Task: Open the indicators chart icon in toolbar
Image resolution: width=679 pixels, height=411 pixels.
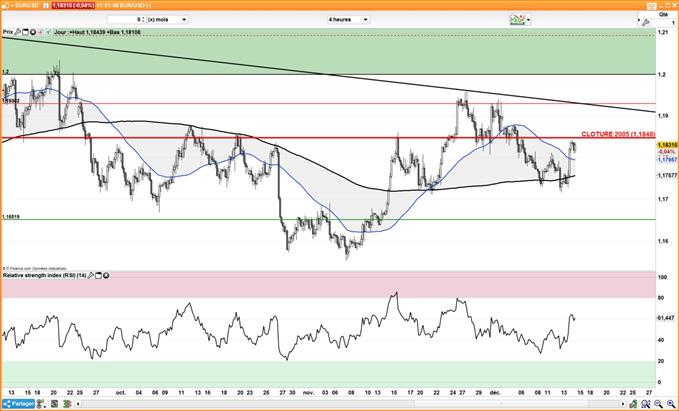Action: click(517, 19)
